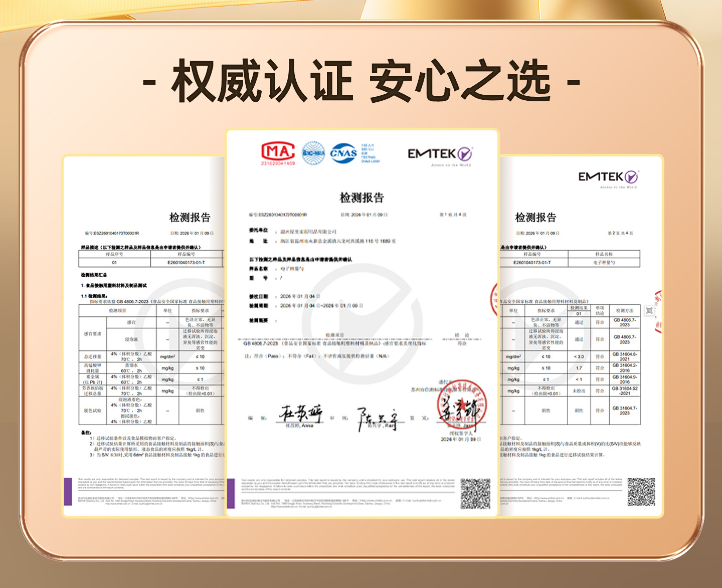Click "第2页 共4页" on the right report
The width and height of the screenshot is (722, 588).
pyautogui.click(x=621, y=233)
